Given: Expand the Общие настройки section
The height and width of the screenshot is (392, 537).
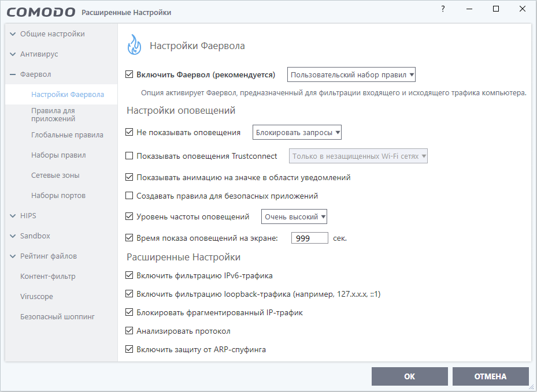Looking at the screenshot, I should click(13, 34).
